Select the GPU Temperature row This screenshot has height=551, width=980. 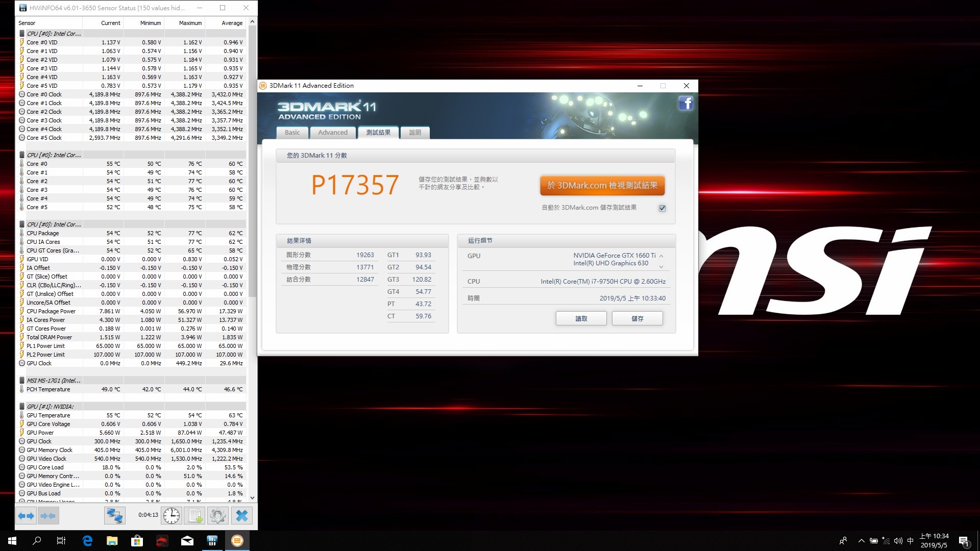point(131,415)
